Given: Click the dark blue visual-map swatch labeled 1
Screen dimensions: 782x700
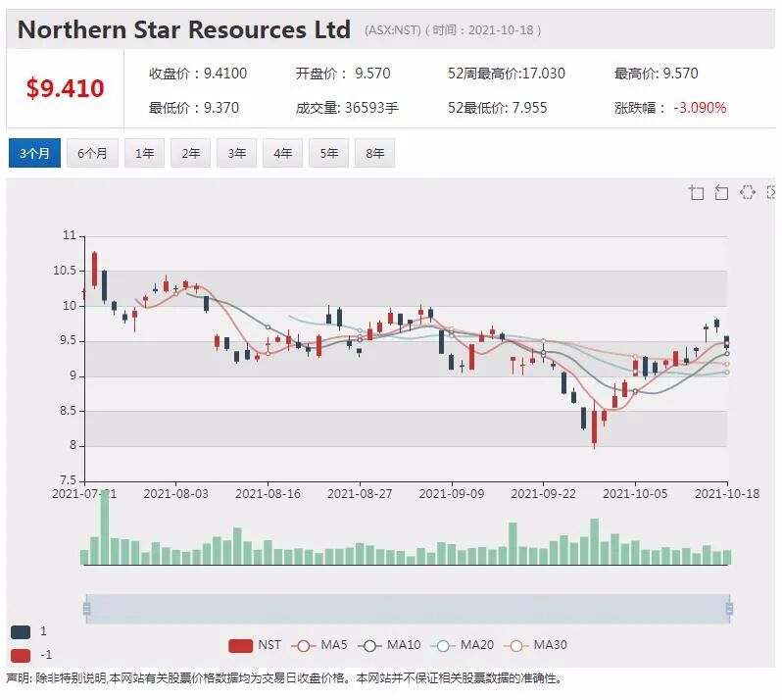Looking at the screenshot, I should [21, 631].
